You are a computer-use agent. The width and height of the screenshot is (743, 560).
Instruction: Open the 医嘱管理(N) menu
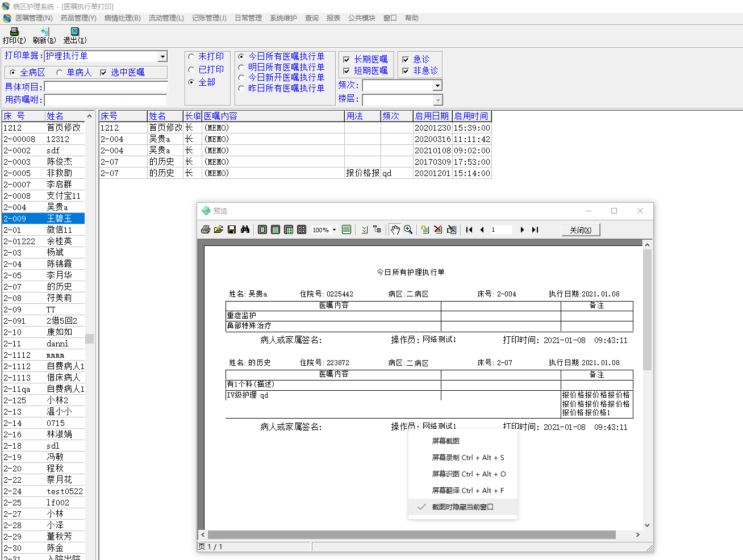[x=34, y=18]
